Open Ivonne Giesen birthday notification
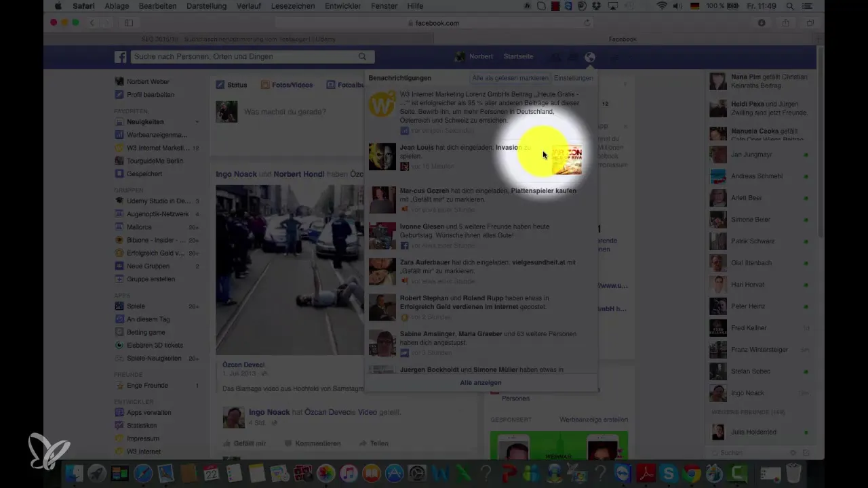Image resolution: width=868 pixels, height=488 pixels. pyautogui.click(x=481, y=236)
